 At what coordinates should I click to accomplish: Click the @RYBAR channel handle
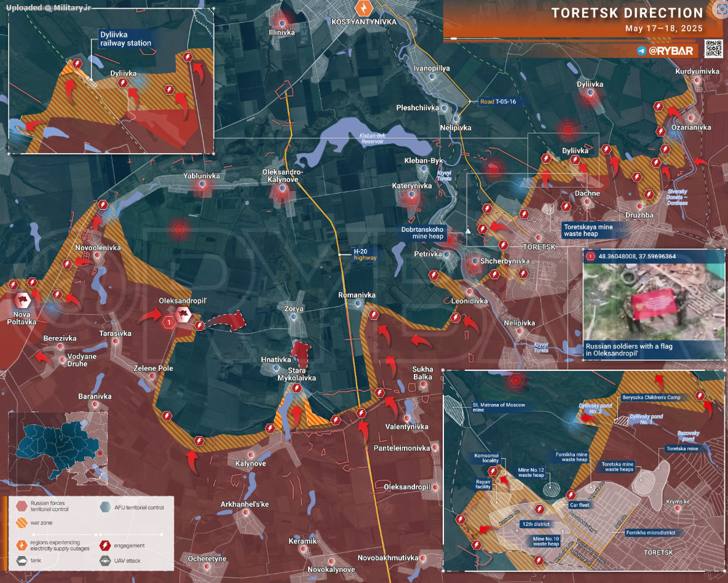(x=671, y=50)
